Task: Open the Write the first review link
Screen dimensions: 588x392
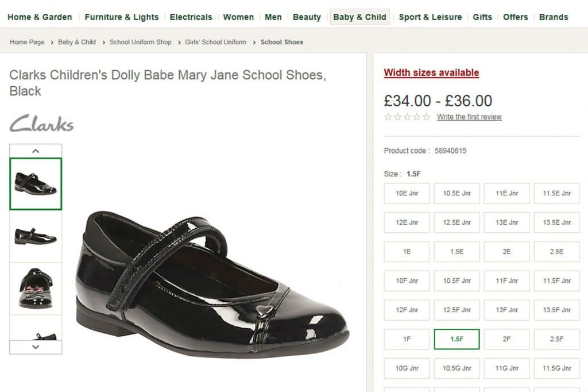Action: coord(469,117)
